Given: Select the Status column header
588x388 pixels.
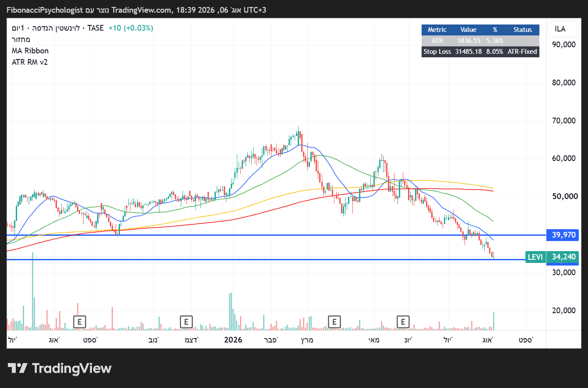Looking at the screenshot, I should click(x=522, y=30).
